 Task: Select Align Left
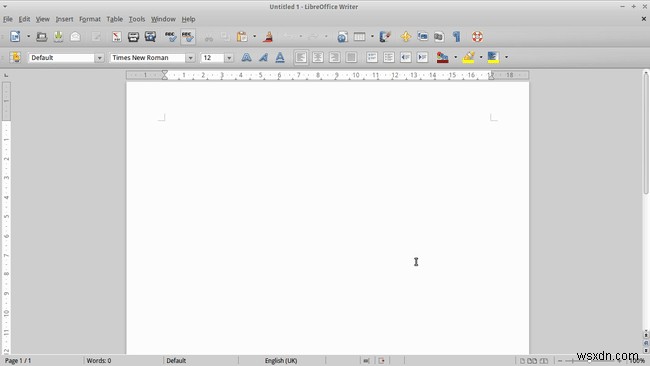[x=301, y=57]
